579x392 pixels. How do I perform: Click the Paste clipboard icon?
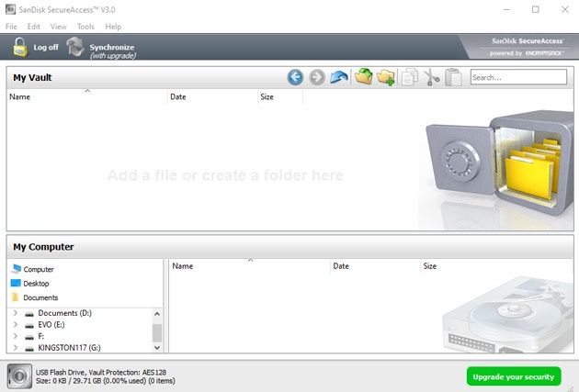point(453,77)
